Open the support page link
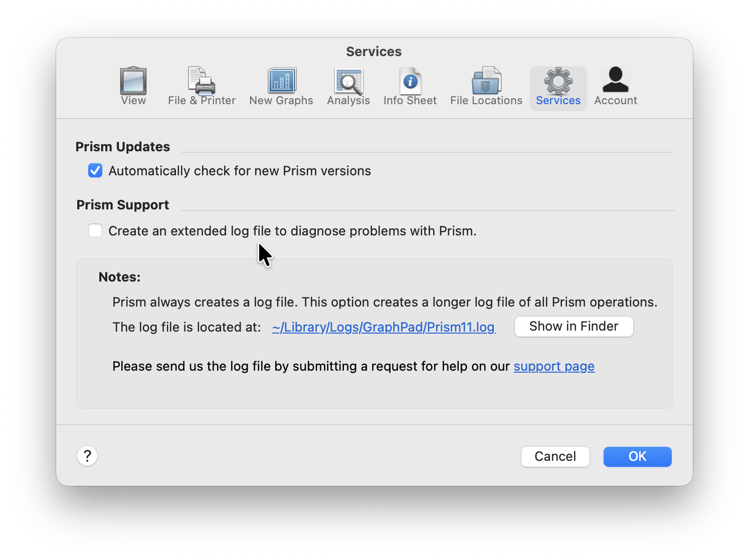The height and width of the screenshot is (560, 749). pos(554,366)
